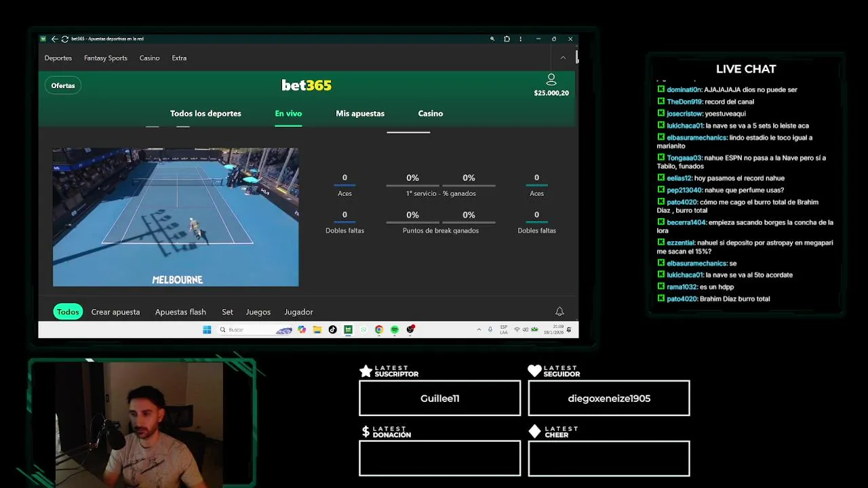
Task: Click the bet365 logo
Action: [307, 85]
